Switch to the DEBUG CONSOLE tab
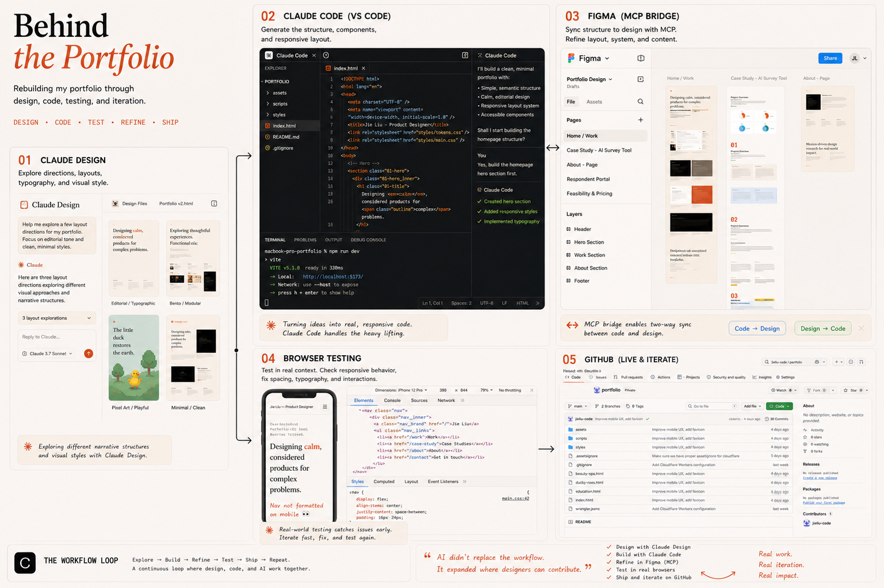The width and height of the screenshot is (884, 588). click(x=368, y=240)
